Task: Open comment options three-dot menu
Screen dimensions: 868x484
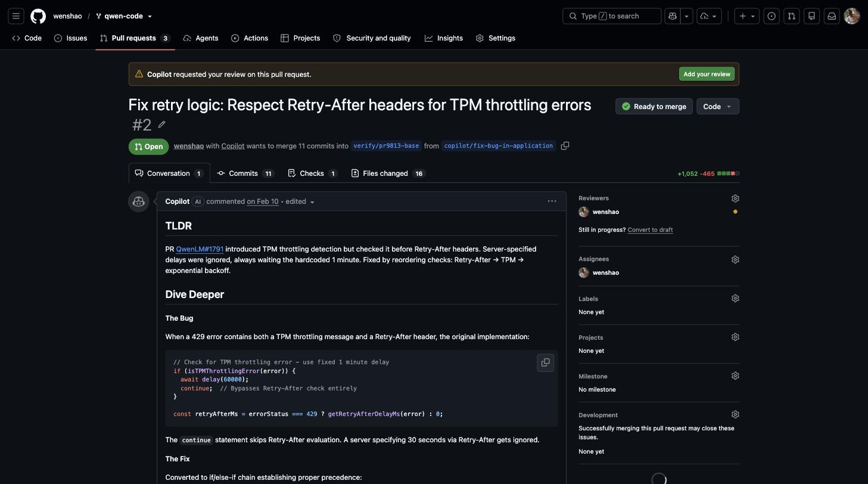Action: tap(552, 201)
